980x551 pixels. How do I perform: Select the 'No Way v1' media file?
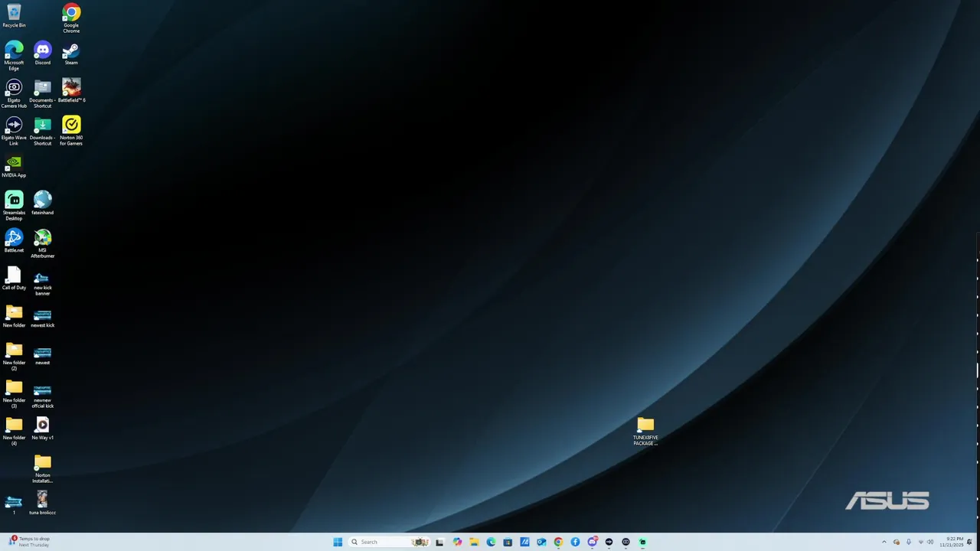pyautogui.click(x=43, y=428)
